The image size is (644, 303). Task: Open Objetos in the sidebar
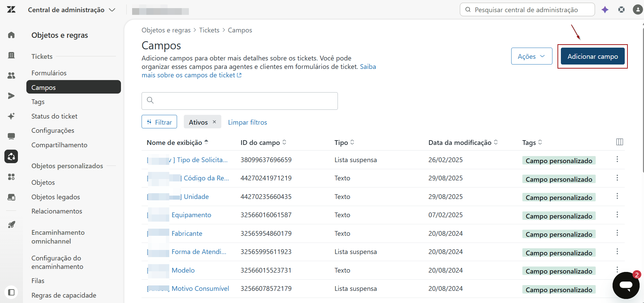43,182
